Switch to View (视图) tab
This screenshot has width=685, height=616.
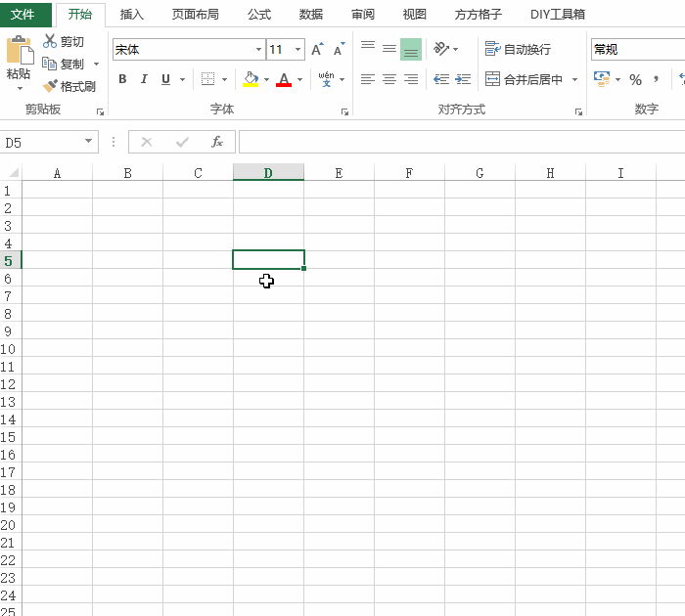pos(414,15)
